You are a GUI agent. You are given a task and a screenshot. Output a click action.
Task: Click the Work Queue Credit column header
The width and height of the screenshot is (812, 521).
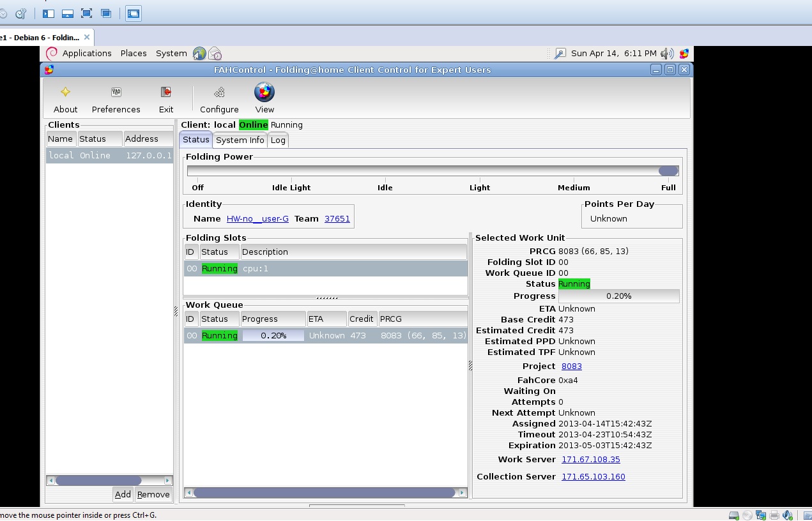362,319
